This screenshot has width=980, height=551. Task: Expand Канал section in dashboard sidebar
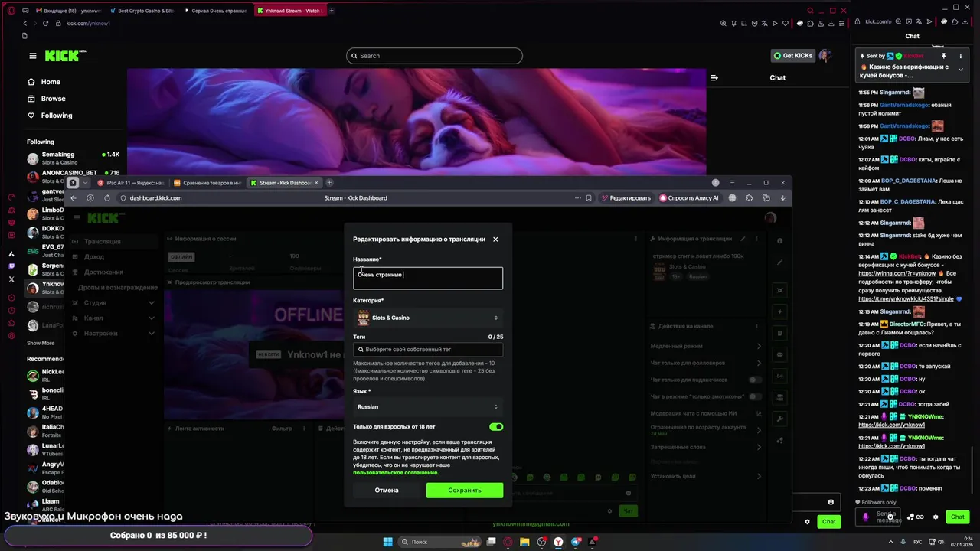pos(113,318)
